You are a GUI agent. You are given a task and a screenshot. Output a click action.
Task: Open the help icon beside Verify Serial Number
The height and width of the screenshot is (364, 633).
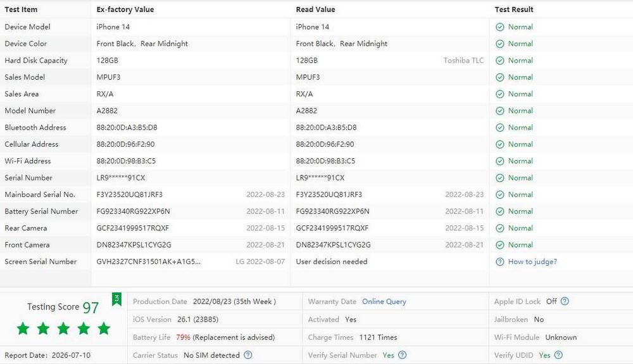pyautogui.click(x=402, y=355)
